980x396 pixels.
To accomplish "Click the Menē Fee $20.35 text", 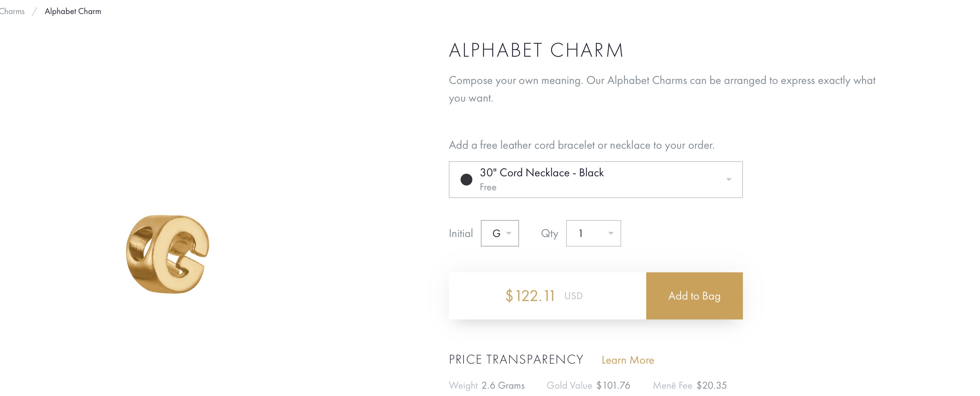I will click(690, 385).
